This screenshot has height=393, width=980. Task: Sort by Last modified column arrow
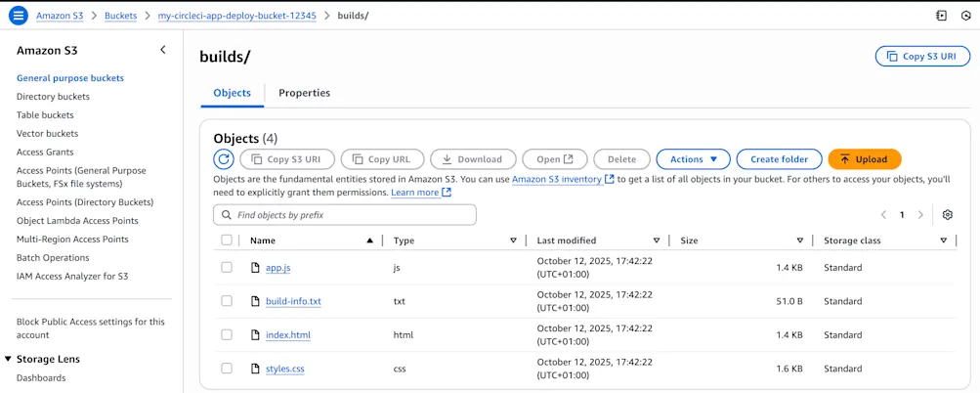(657, 240)
